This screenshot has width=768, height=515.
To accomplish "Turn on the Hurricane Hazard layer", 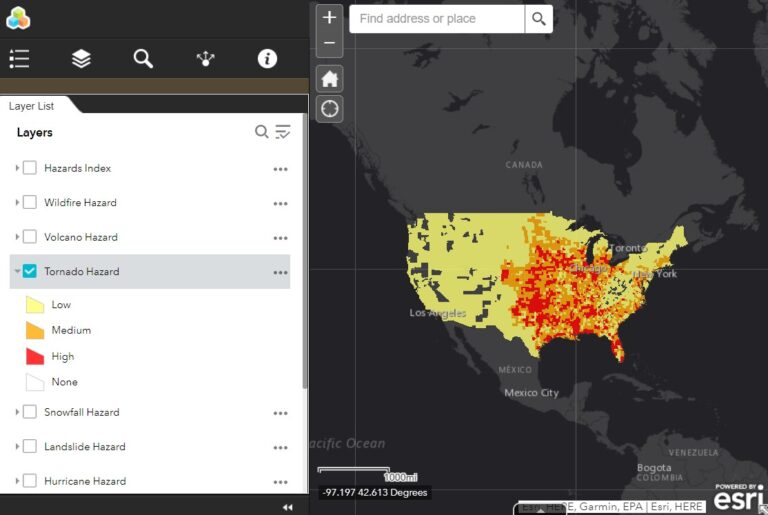I will [x=30, y=481].
